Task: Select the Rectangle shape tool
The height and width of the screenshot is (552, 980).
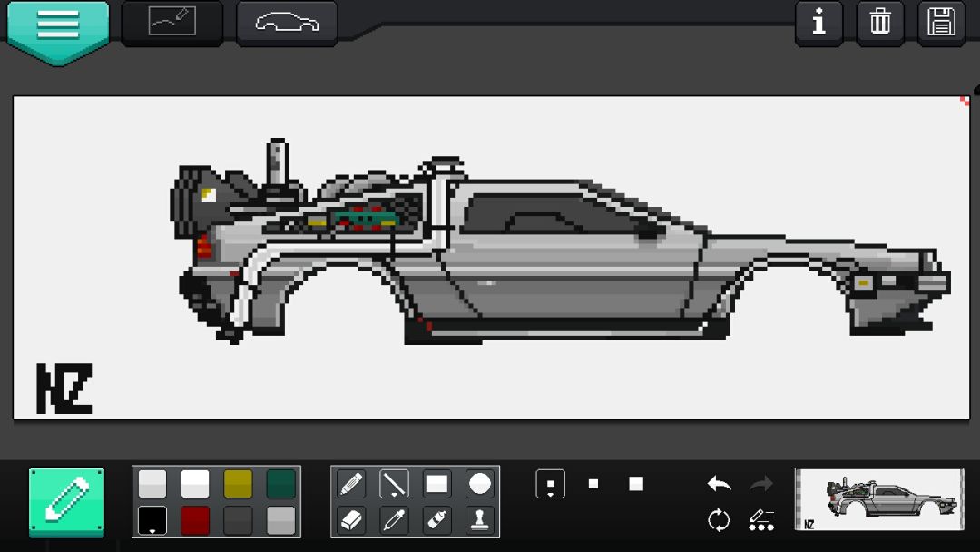Action: (436, 484)
